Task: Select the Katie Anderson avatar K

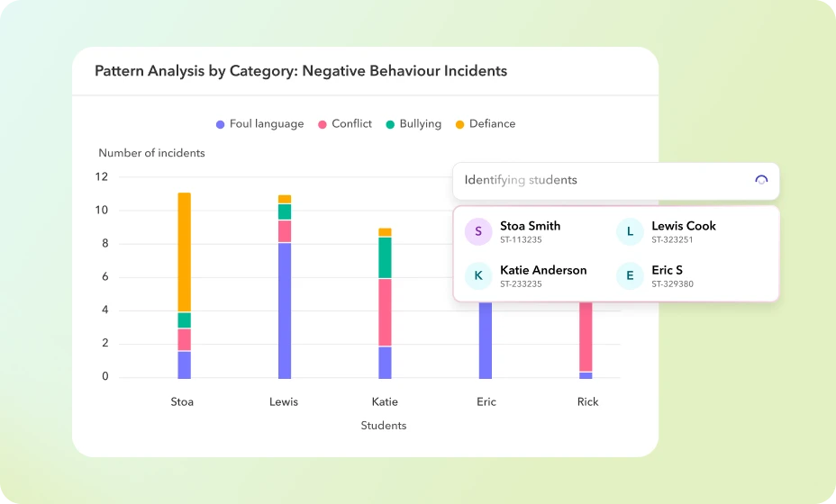Action: [x=478, y=276]
